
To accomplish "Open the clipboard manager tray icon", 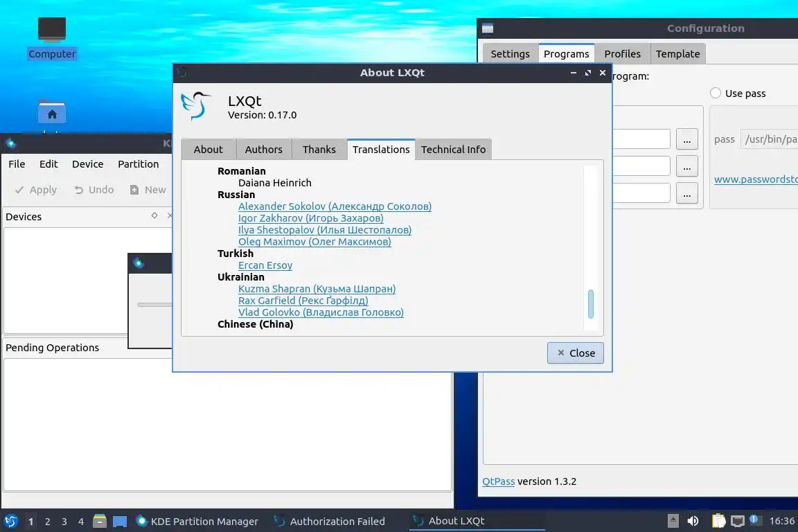I will [x=718, y=521].
